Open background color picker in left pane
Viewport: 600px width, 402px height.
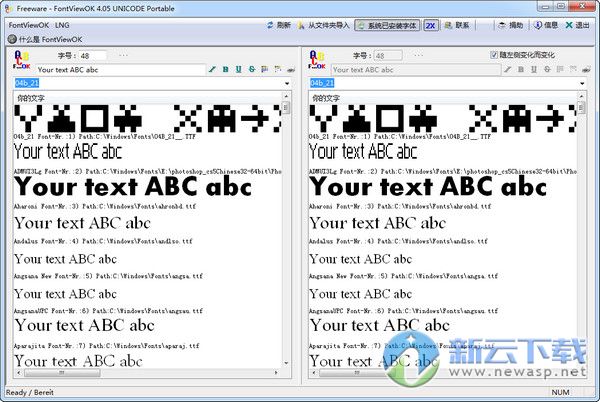point(278,69)
